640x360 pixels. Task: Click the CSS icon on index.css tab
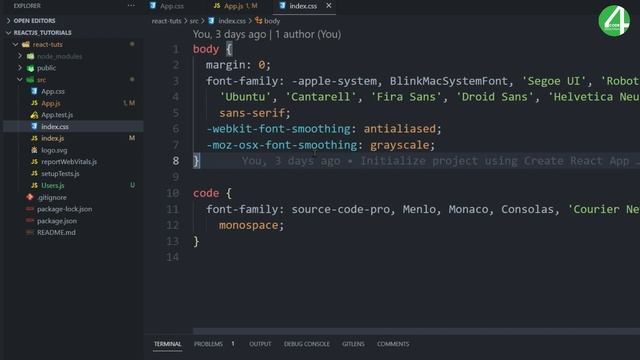(x=282, y=6)
